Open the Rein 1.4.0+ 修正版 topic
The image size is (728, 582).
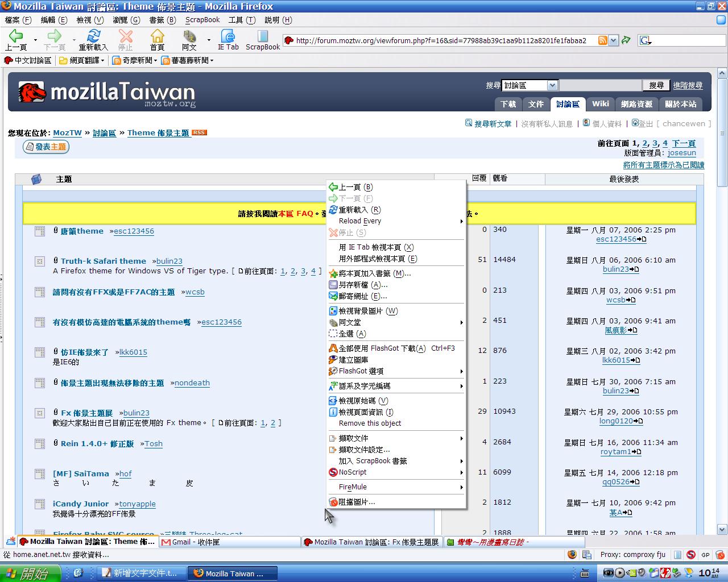click(97, 443)
